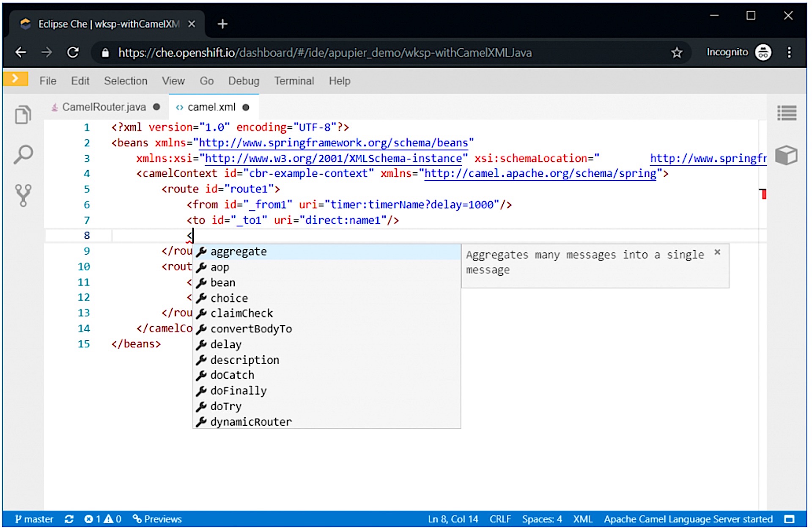
Task: Click the master branch button in status bar
Action: 34,519
